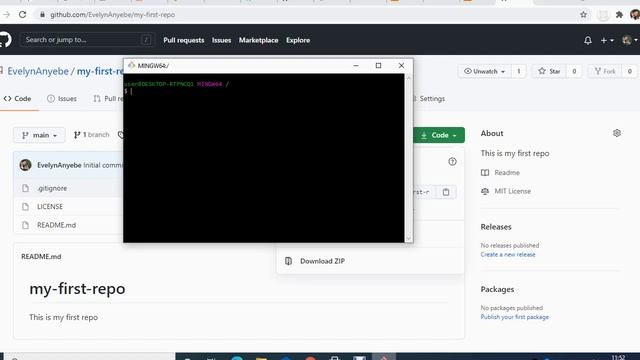Click the file icon beside README.md
Viewport: 640px width, 360px height.
25,225
